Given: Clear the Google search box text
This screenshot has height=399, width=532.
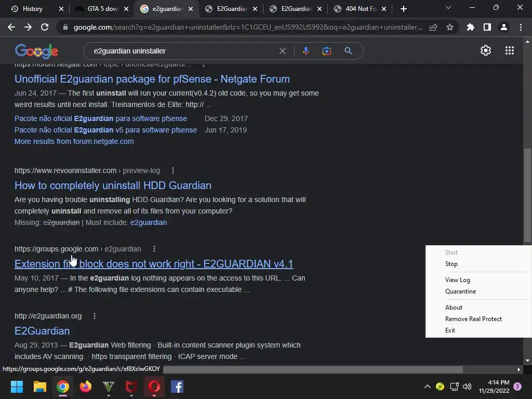Looking at the screenshot, I should click(x=282, y=51).
